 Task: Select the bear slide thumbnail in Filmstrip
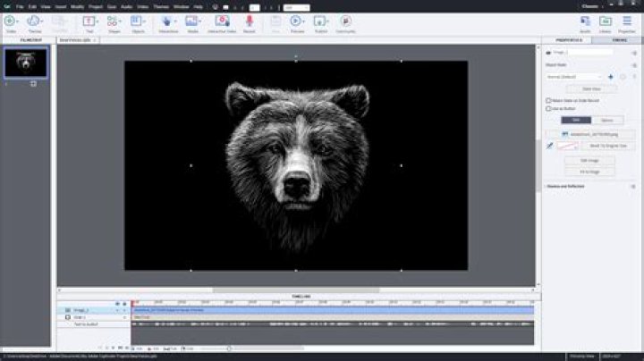click(x=26, y=63)
